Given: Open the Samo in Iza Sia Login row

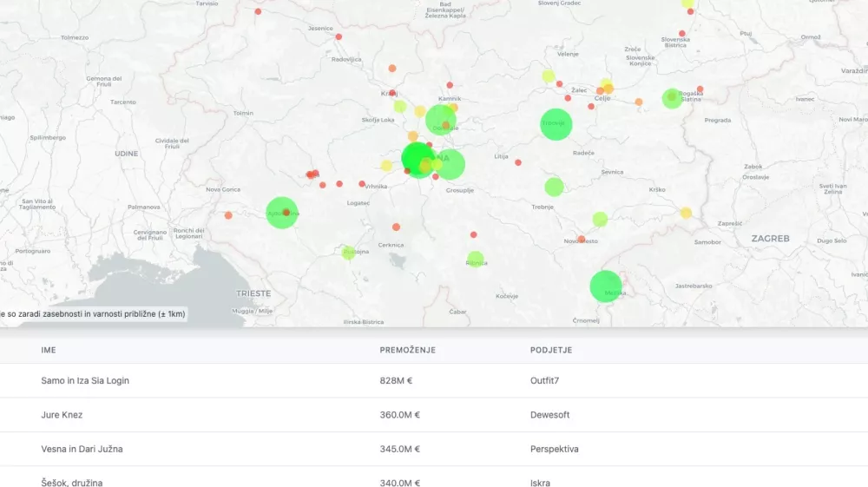Looking at the screenshot, I should point(85,380).
